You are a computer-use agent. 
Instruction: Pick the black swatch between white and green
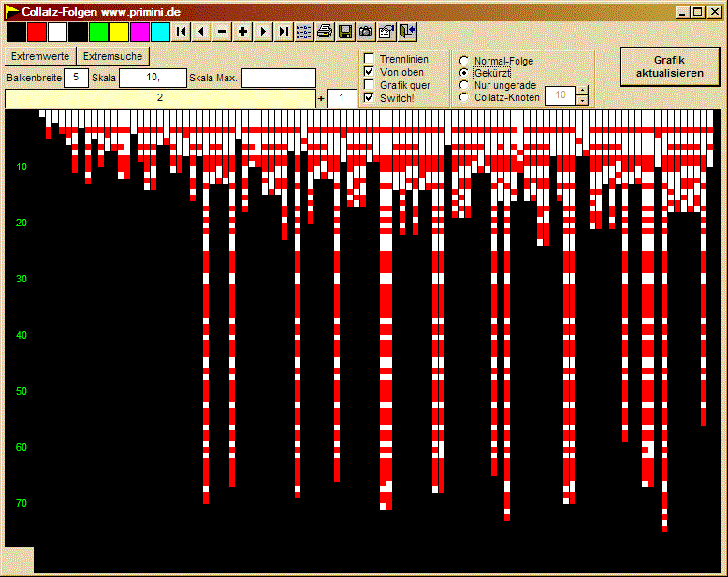(78, 33)
